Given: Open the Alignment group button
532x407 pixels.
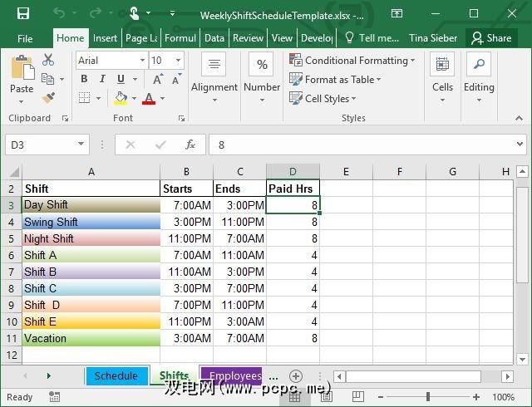Looking at the screenshot, I should point(214,78).
